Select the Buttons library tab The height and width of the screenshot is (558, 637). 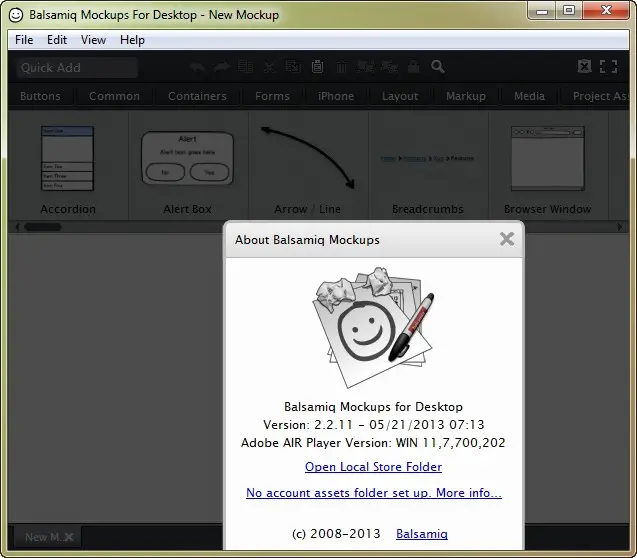click(x=40, y=96)
